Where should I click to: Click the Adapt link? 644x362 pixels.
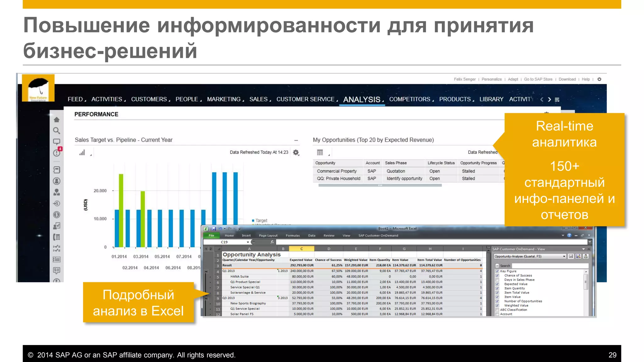513,79
